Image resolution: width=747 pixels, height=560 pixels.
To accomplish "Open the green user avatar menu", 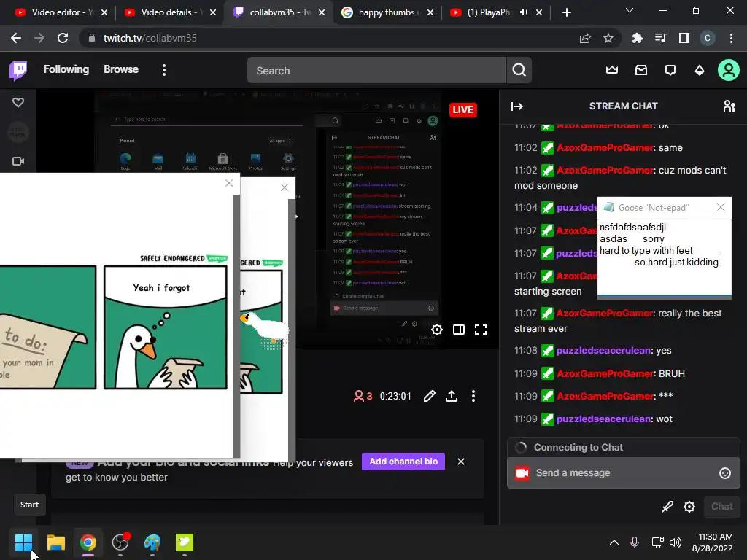I will (x=729, y=71).
